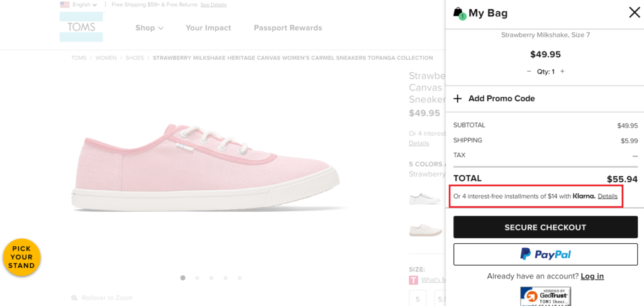The height and width of the screenshot is (306, 644).
Task: Close the My Bag panel
Action: coord(634,13)
